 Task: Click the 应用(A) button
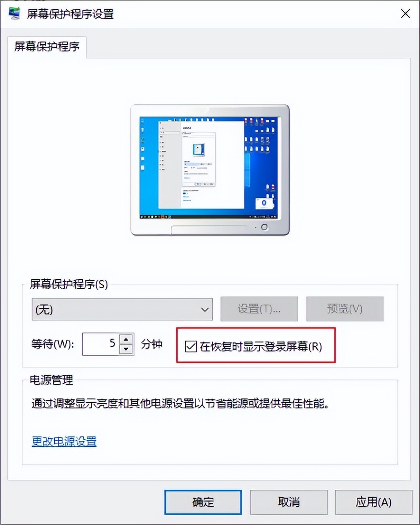click(373, 502)
